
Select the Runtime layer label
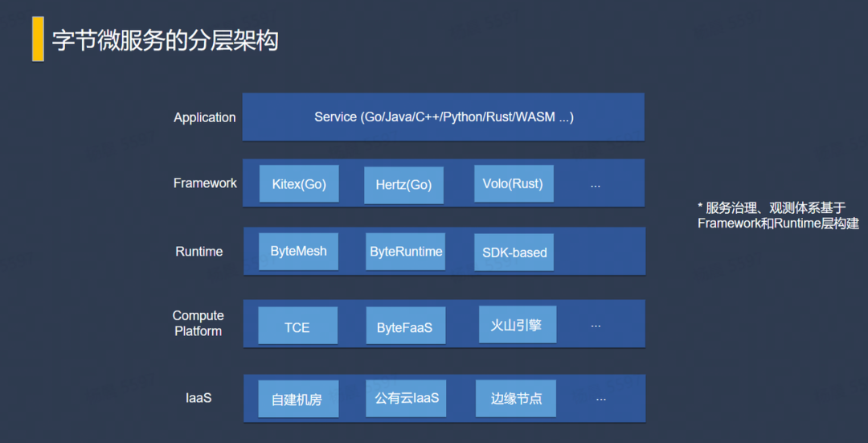(x=199, y=252)
